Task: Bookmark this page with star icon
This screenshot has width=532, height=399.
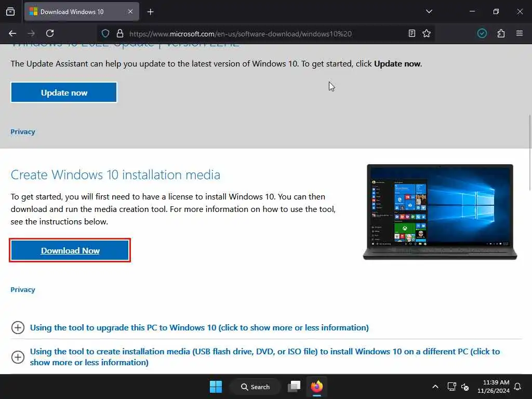Action: click(427, 33)
